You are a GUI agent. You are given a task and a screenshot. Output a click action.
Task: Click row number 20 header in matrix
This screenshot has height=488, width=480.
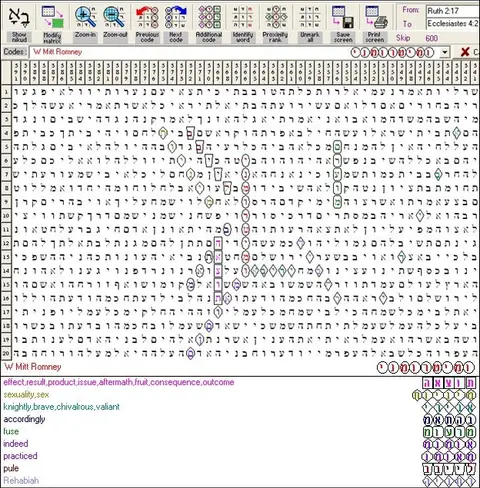tap(6, 353)
